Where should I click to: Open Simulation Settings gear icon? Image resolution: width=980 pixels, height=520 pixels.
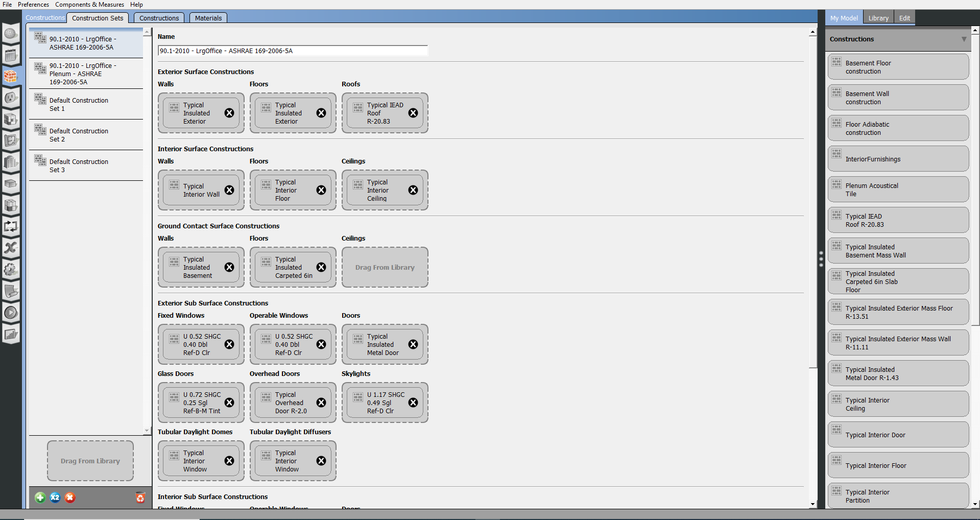click(11, 270)
